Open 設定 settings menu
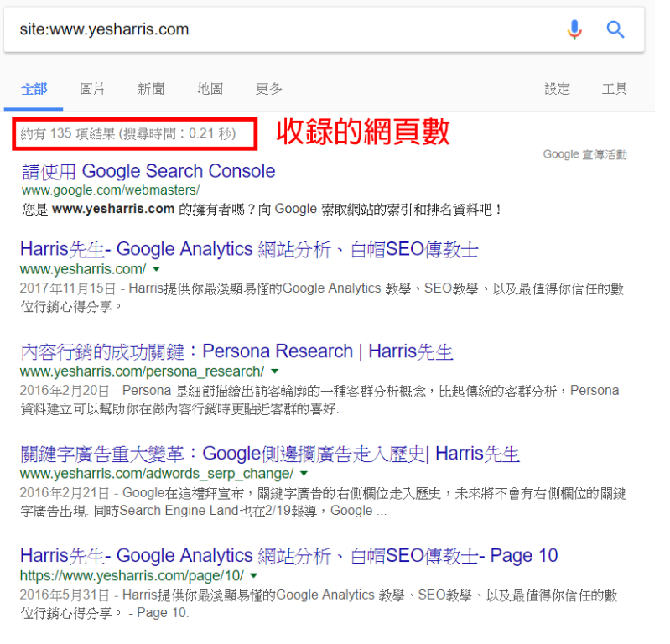 pyautogui.click(x=557, y=89)
